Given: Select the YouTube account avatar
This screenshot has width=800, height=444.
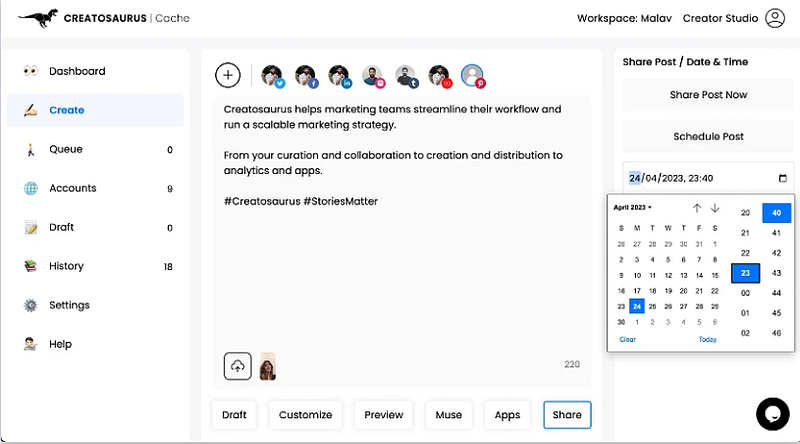Looking at the screenshot, I should tap(439, 76).
